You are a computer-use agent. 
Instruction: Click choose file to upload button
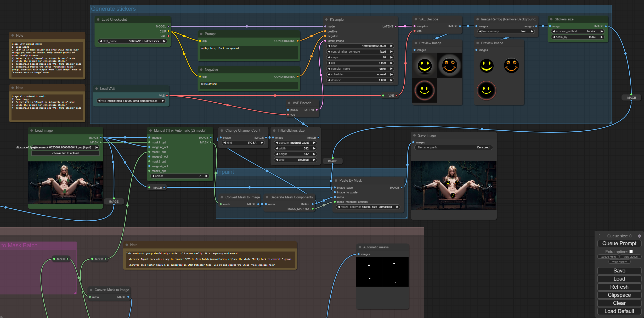coord(65,153)
